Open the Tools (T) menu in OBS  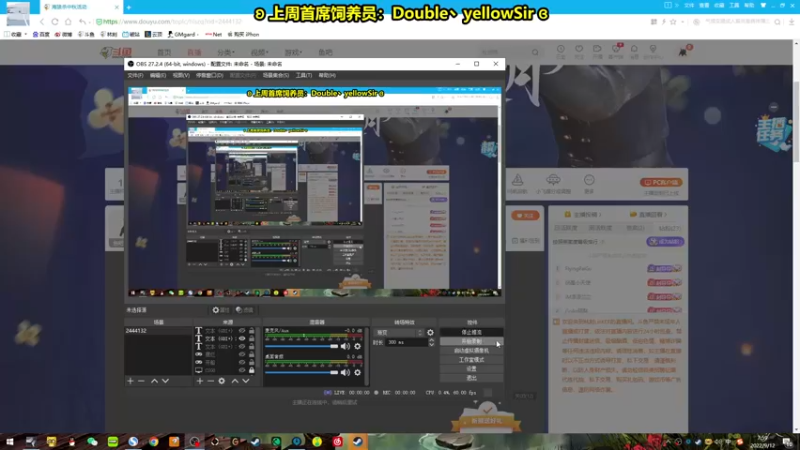304,75
